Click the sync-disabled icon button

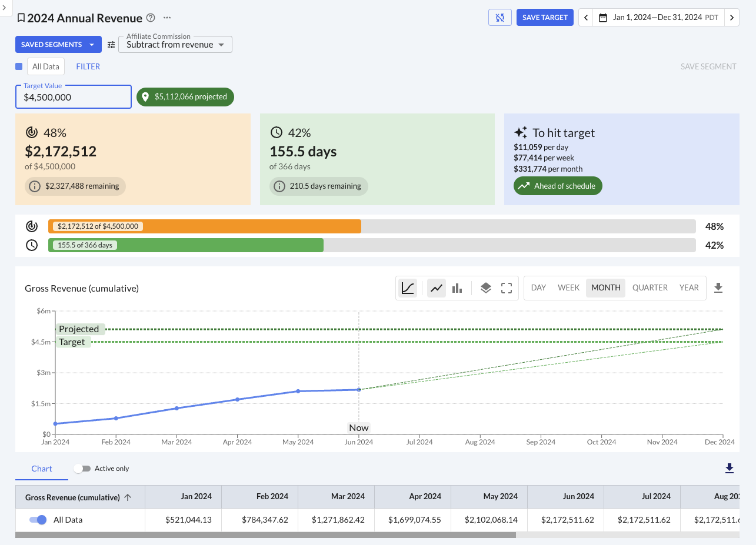[x=499, y=18]
